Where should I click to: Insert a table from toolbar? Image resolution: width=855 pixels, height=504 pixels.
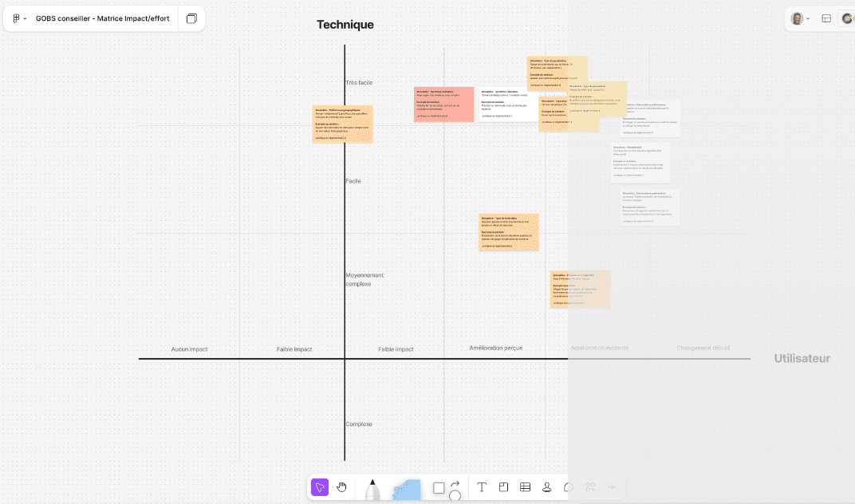pyautogui.click(x=525, y=487)
